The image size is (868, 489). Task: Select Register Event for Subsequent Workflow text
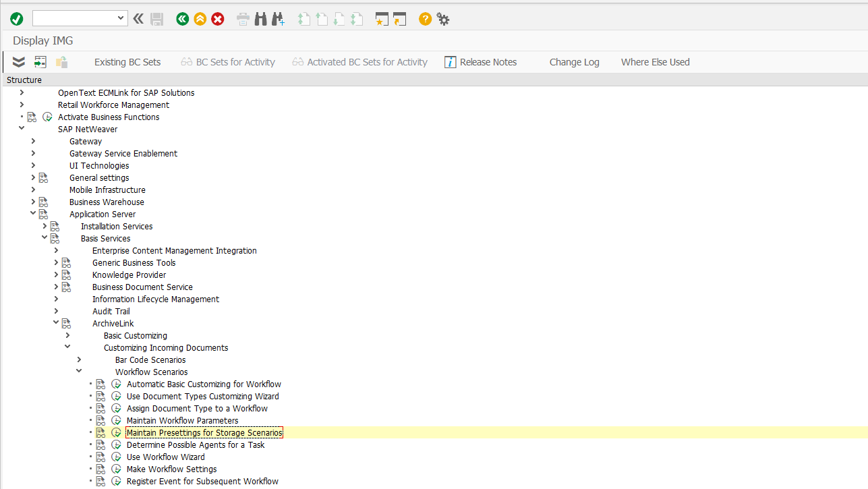(x=202, y=482)
